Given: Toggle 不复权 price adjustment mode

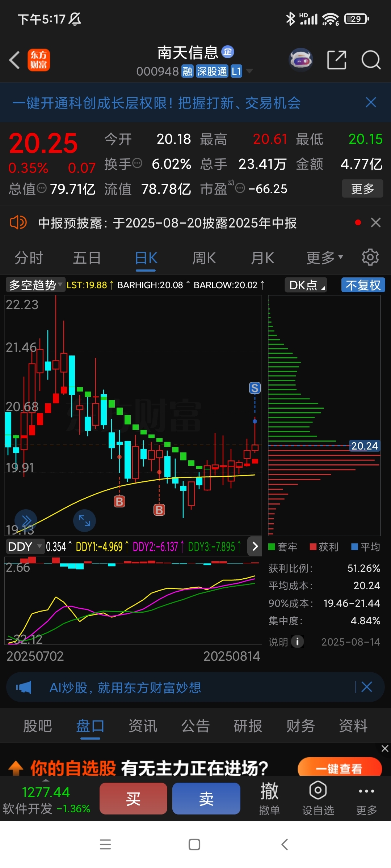Looking at the screenshot, I should click(x=363, y=285).
